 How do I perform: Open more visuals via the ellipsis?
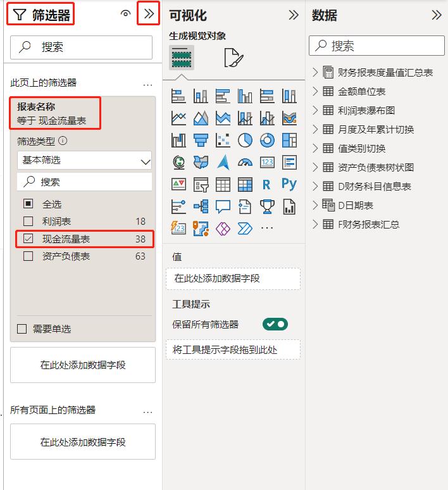[267, 228]
